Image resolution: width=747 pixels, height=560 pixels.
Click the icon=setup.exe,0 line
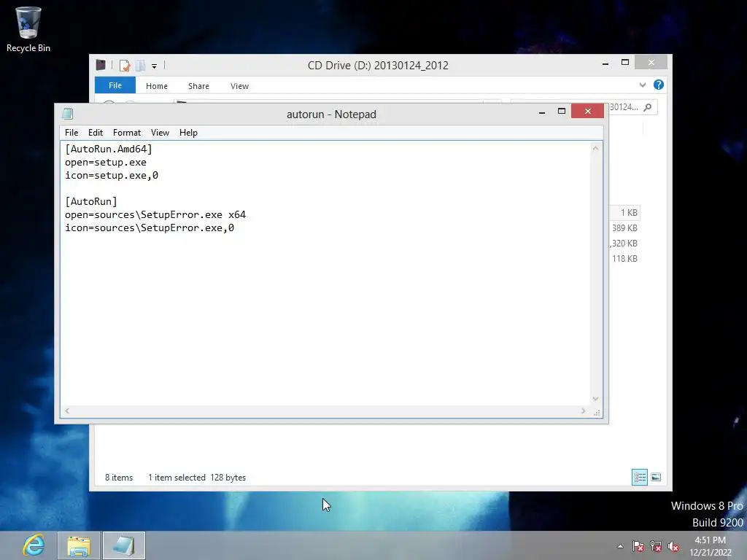112,175
